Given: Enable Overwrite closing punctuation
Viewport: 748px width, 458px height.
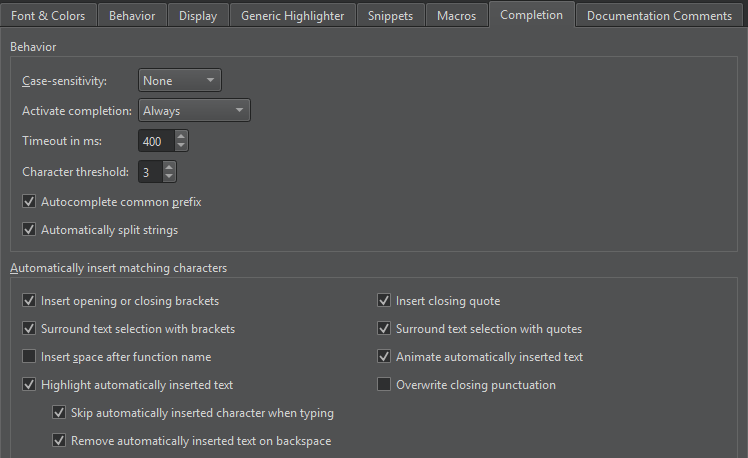Looking at the screenshot, I should (384, 385).
